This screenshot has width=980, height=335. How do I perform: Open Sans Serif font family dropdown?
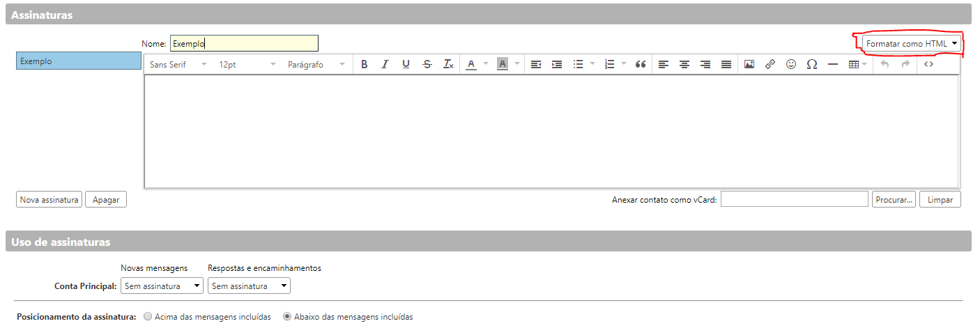coord(178,64)
